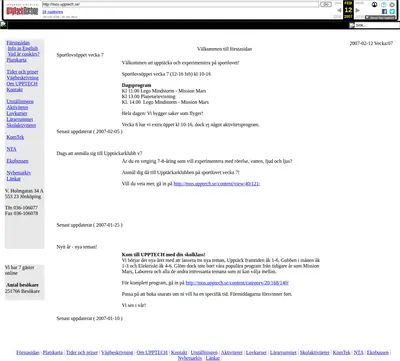Screen dimensions: 400x361
Task: Click the Go button beside the URL field
Action: [326, 4]
